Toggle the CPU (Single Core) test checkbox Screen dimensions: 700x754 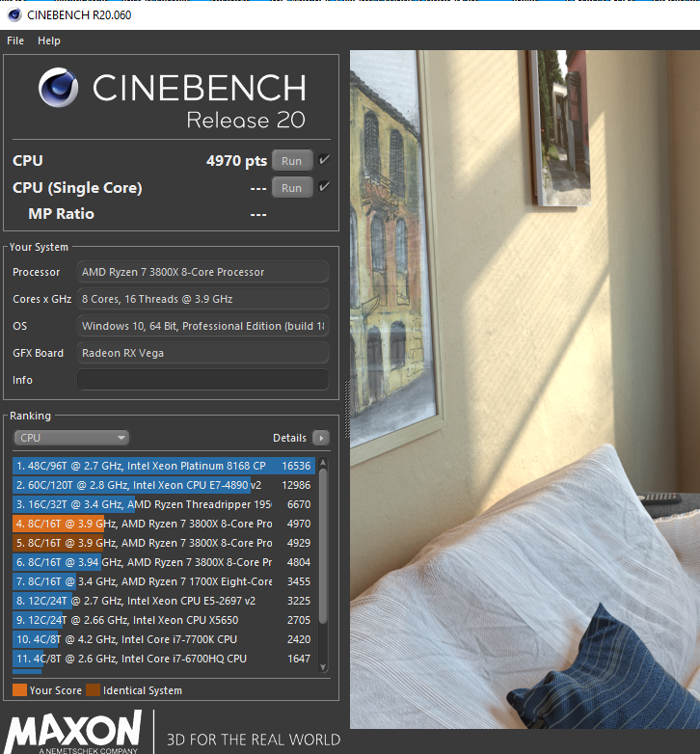(x=324, y=187)
